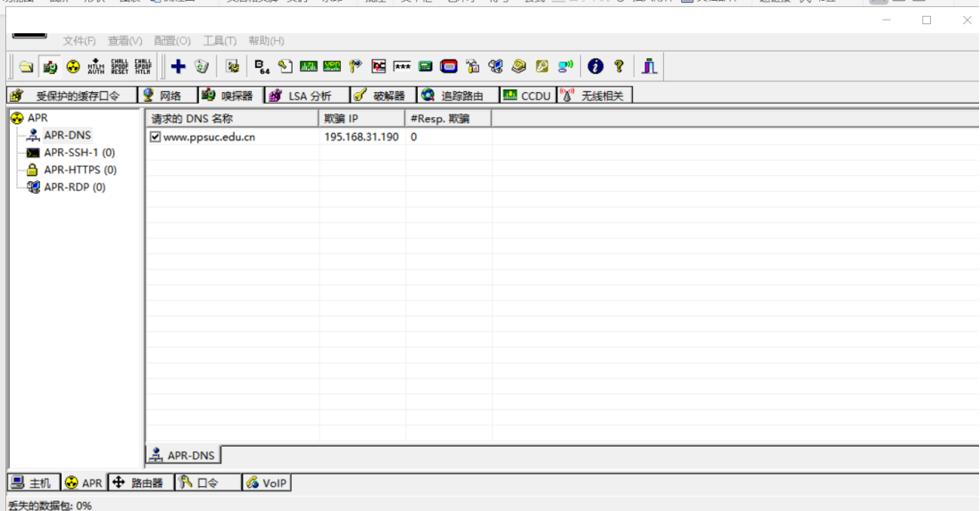Click the Exit icon at toolbar end
This screenshot has height=511, width=980.
pos(650,66)
